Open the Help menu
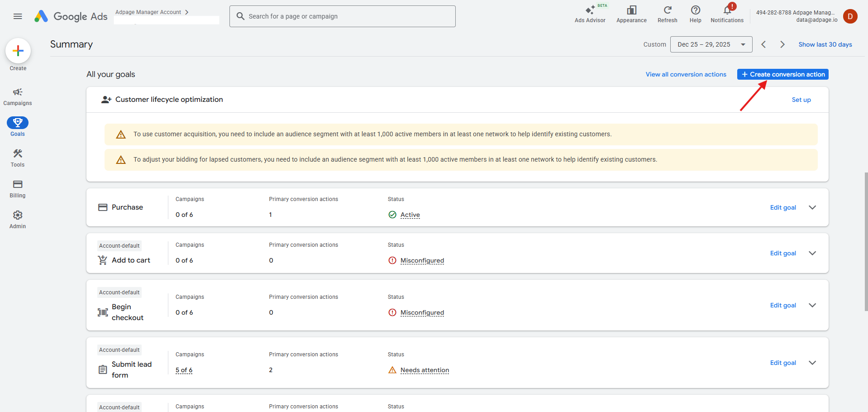 695,14
